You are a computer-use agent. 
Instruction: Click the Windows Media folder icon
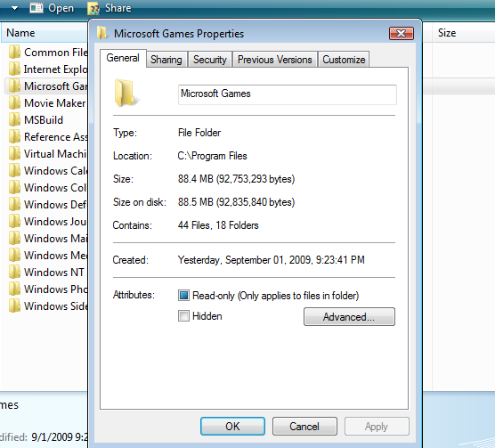[14, 255]
